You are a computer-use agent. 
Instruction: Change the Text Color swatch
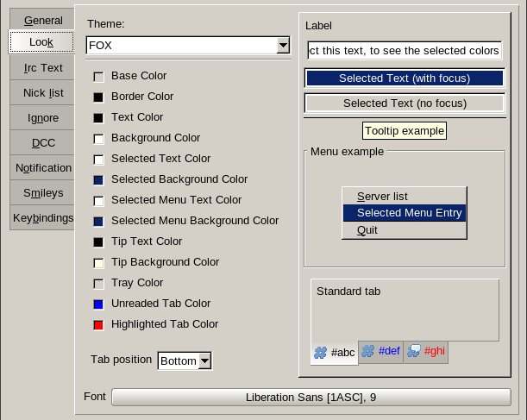[x=98, y=118]
